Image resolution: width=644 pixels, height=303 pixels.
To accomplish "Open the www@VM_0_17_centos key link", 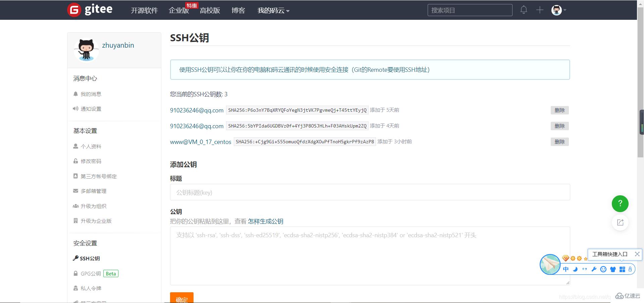I will pyautogui.click(x=201, y=142).
